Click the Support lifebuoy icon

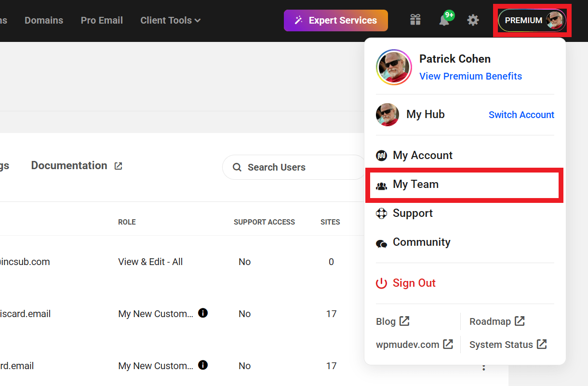click(x=382, y=213)
